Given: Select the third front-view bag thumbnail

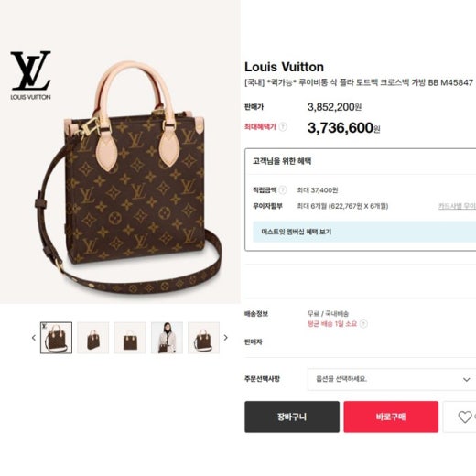Looking at the screenshot, I should point(130,338).
